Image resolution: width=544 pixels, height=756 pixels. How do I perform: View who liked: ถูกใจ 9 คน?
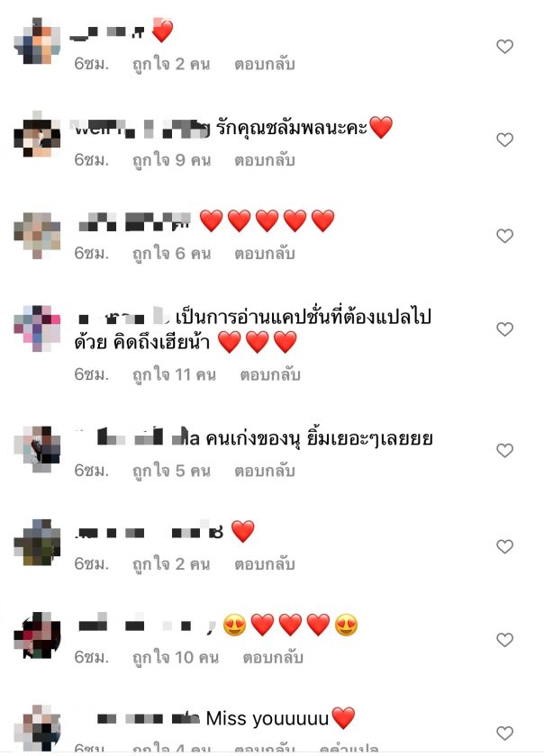point(171,160)
